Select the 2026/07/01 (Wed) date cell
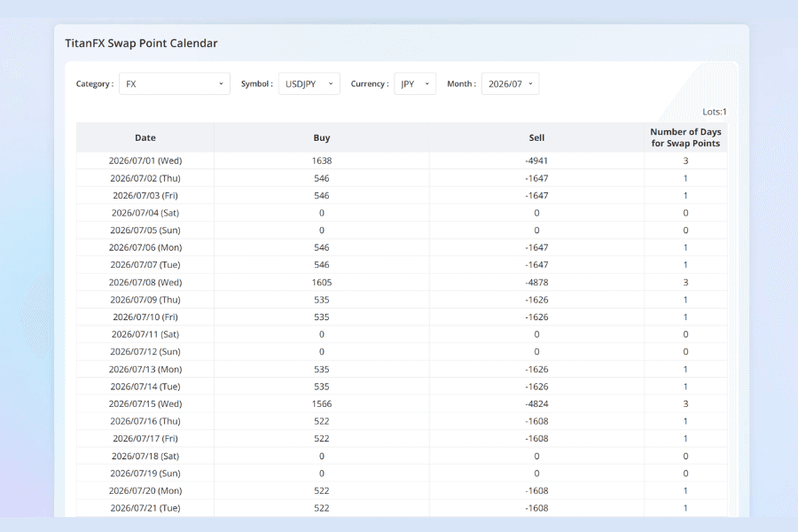 coord(145,160)
